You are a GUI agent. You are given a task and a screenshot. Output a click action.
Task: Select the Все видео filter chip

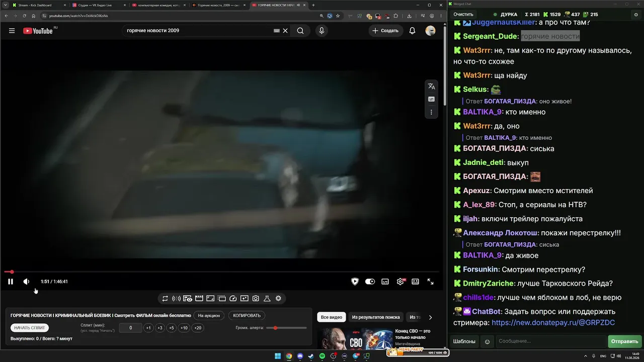click(332, 317)
